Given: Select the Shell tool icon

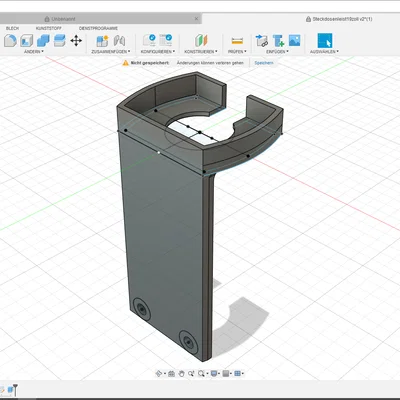Looking at the screenshot, I should coord(26,41).
